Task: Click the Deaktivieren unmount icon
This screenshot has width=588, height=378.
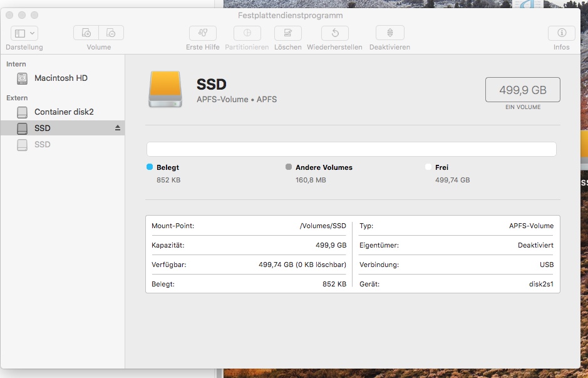Action: tap(389, 33)
